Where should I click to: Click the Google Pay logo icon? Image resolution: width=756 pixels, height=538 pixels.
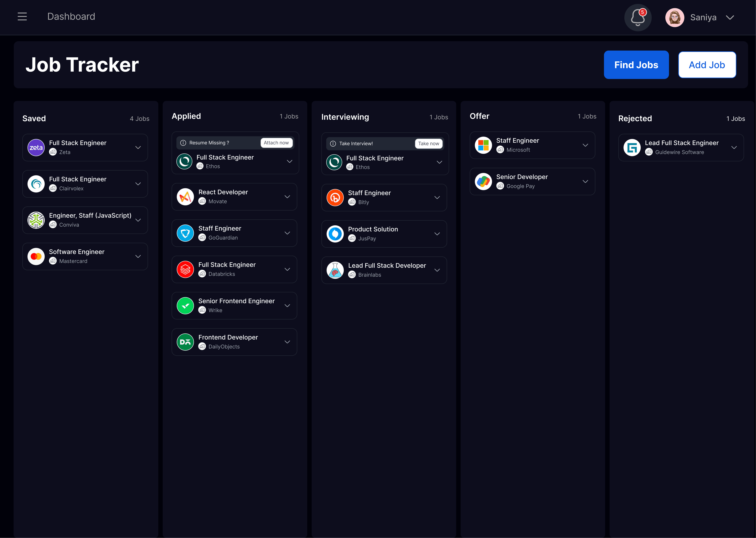(x=483, y=182)
